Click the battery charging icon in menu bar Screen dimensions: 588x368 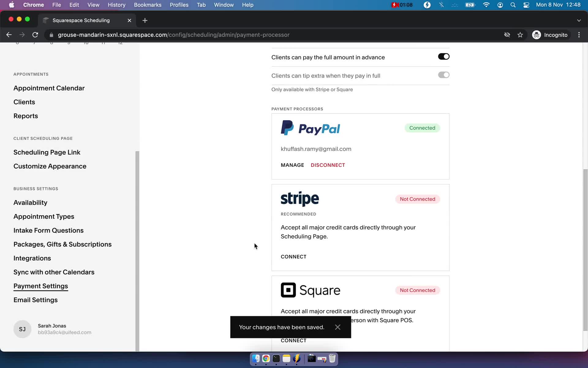tap(469, 5)
